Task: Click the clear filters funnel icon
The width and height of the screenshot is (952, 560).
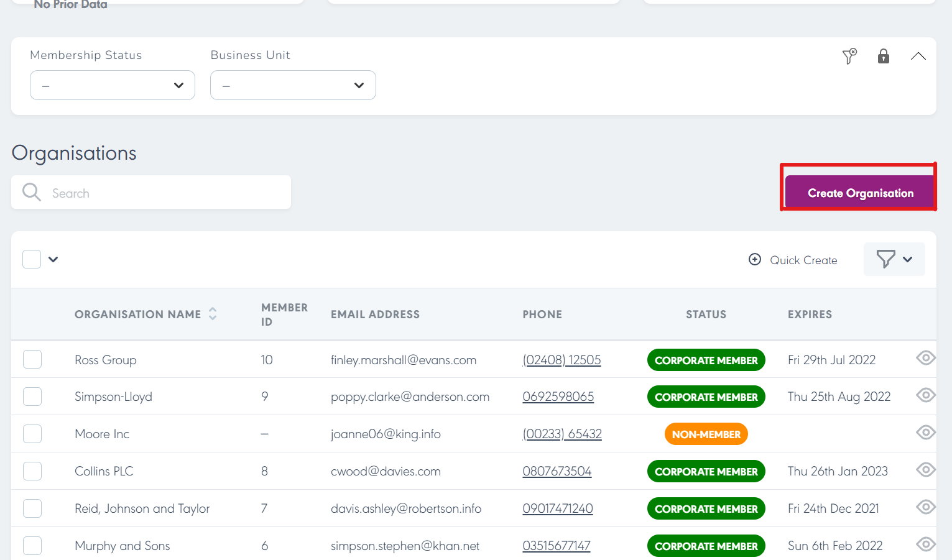Action: [849, 57]
